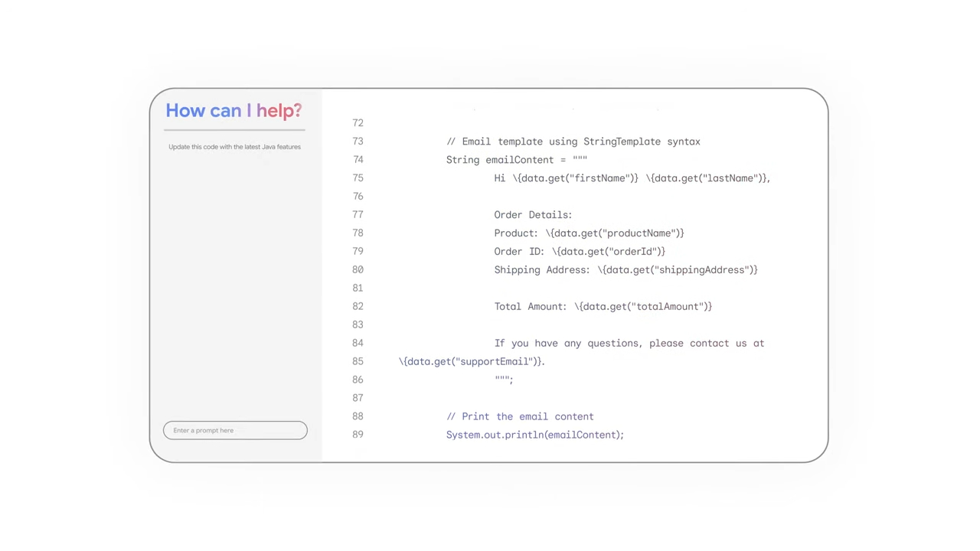Click the productName expression on line 78
Image resolution: width=980 pixels, height=551 pixels.
(615, 233)
